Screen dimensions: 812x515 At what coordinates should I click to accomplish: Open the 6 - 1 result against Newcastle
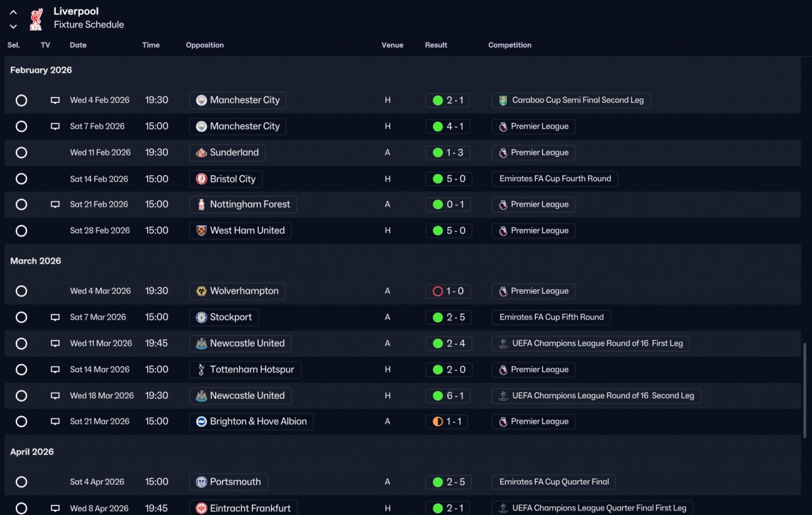(448, 396)
